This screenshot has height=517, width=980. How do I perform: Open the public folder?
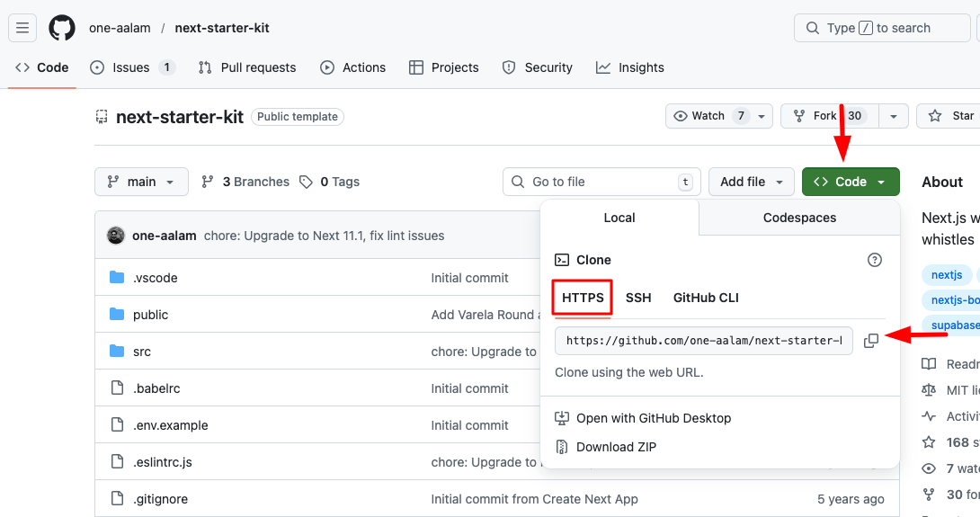151,315
